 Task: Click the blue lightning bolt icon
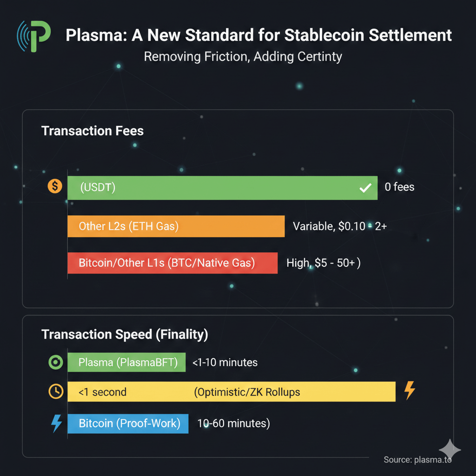56,423
